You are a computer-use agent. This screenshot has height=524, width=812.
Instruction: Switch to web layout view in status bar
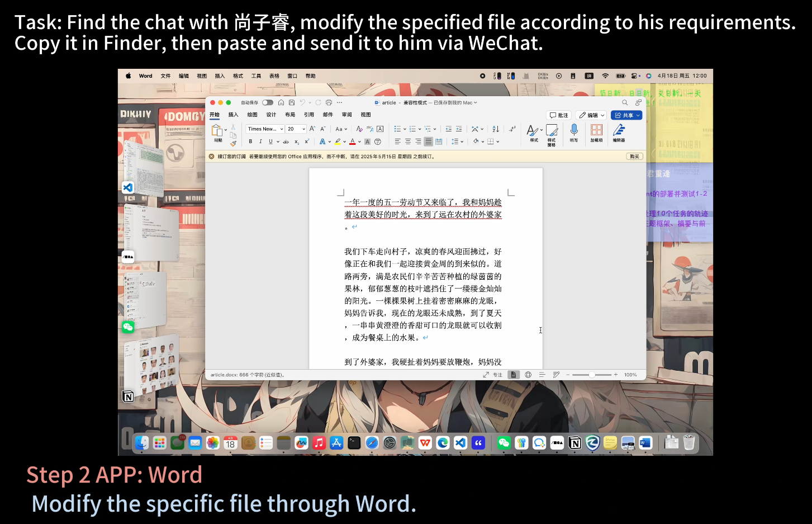528,375
